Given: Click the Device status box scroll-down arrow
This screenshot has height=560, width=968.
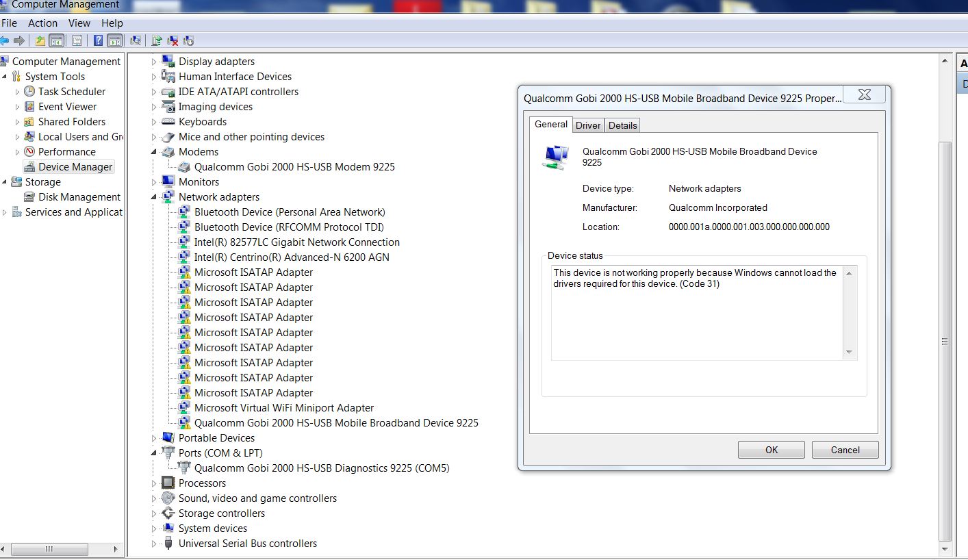Looking at the screenshot, I should (x=849, y=353).
